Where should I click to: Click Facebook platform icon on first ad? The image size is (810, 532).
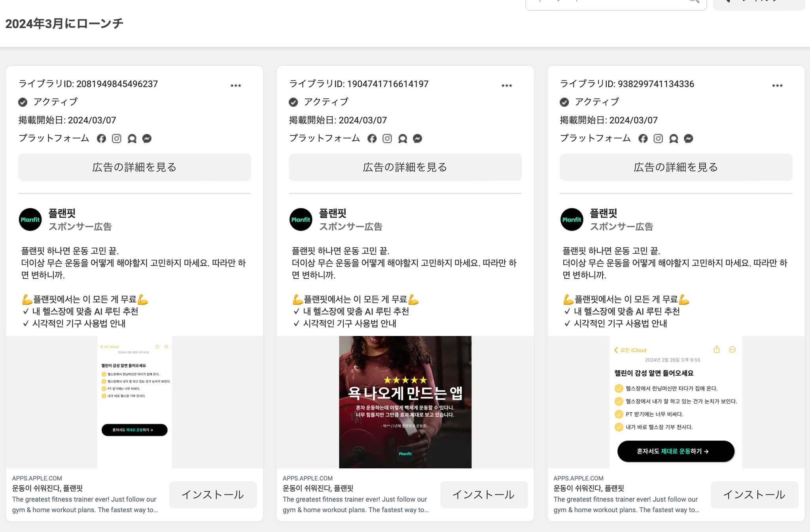click(101, 139)
